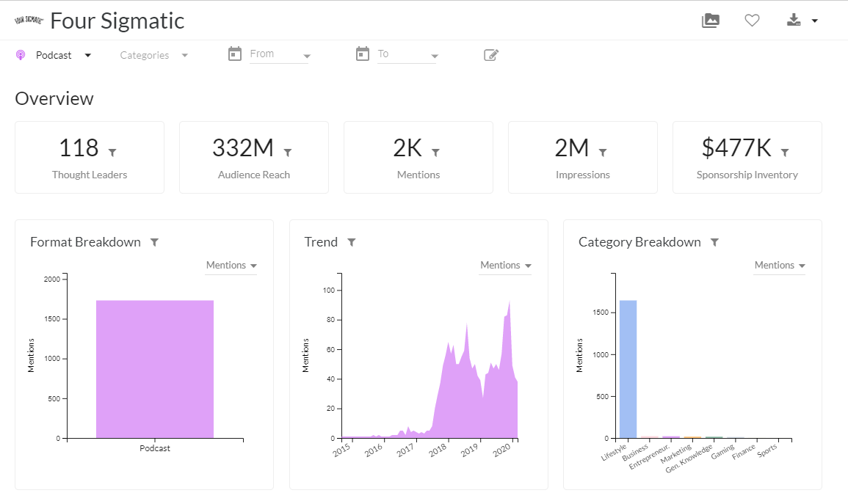848x504 pixels.
Task: Click the Gaming category axis label
Action: tap(722, 452)
